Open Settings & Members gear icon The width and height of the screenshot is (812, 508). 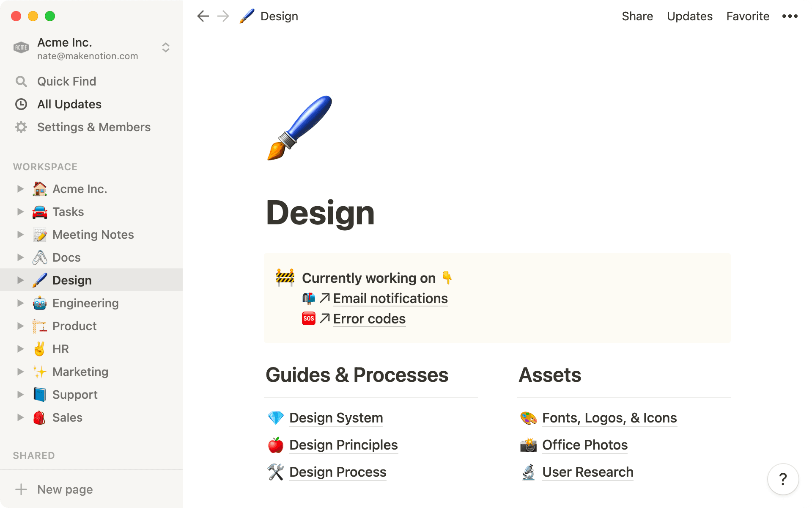pos(21,127)
